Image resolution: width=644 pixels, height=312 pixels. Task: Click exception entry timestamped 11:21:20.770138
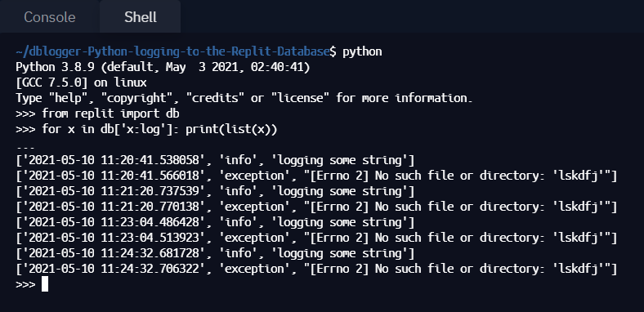pyautogui.click(x=316, y=207)
